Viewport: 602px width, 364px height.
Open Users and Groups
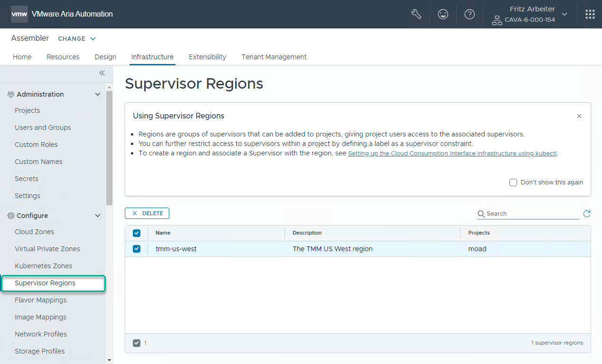[43, 127]
